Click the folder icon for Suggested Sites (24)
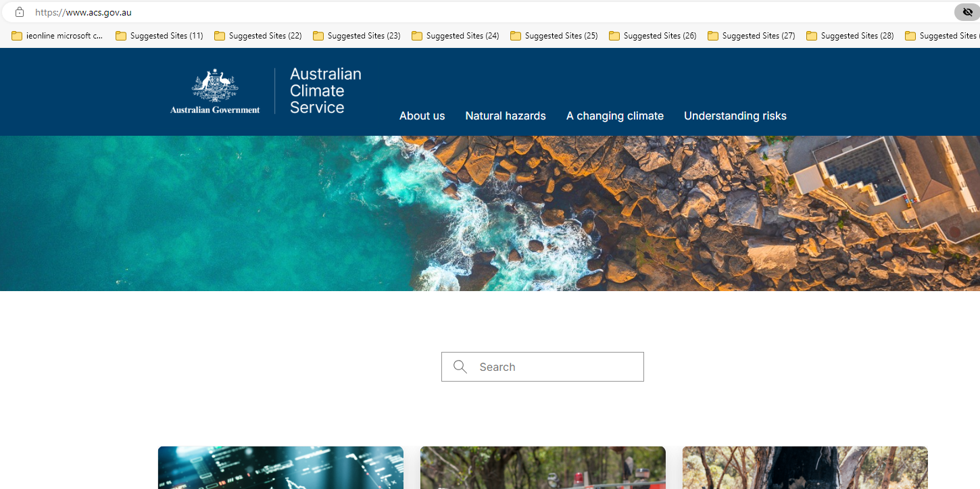Screen dimensions: 980x489 click(x=416, y=35)
